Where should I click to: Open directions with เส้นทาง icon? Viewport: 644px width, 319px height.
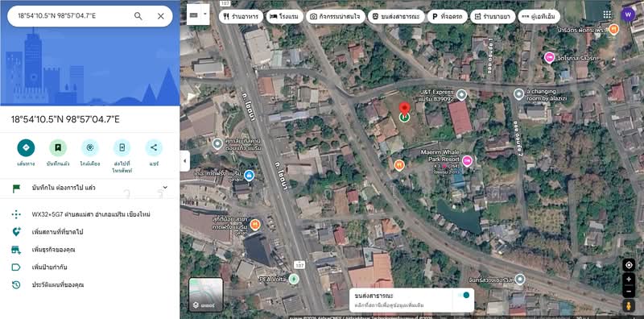point(26,148)
